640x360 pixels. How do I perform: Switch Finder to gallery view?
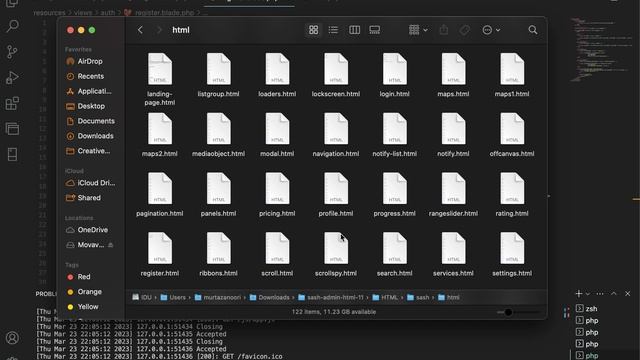coord(374,30)
